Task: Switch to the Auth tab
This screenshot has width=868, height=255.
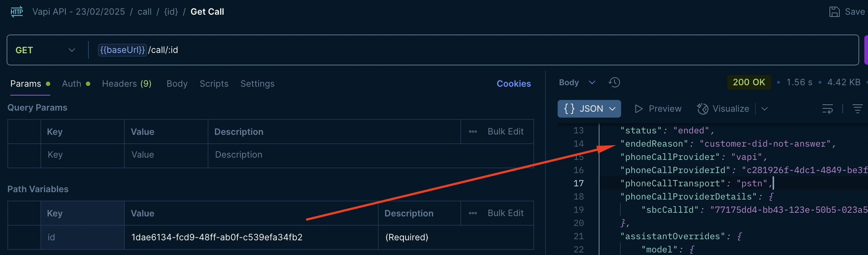Action: (x=72, y=84)
